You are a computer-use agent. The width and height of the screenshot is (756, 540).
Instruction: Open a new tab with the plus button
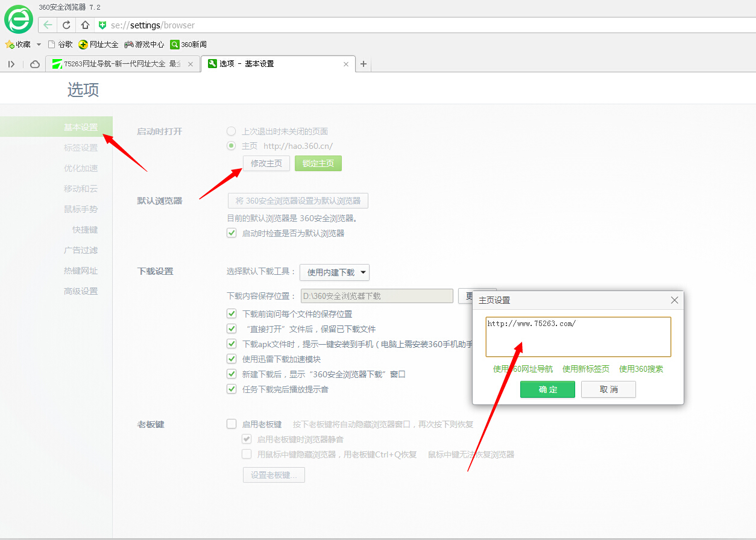pyautogui.click(x=363, y=64)
